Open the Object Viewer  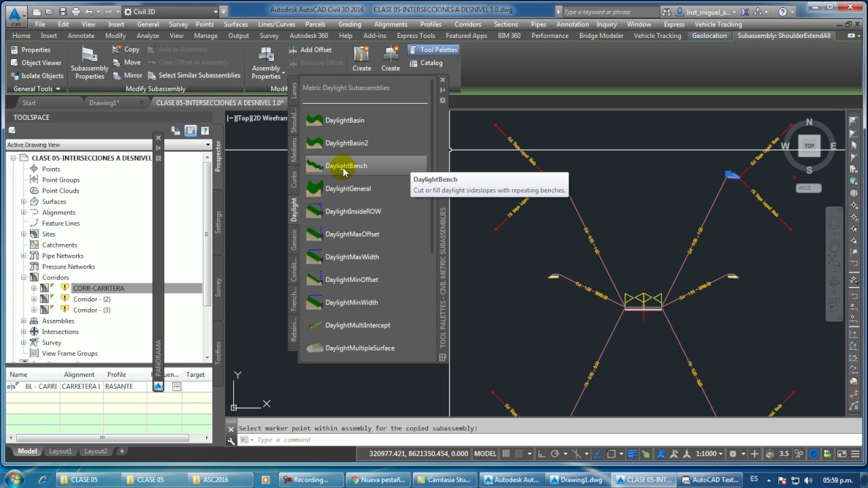[35, 62]
